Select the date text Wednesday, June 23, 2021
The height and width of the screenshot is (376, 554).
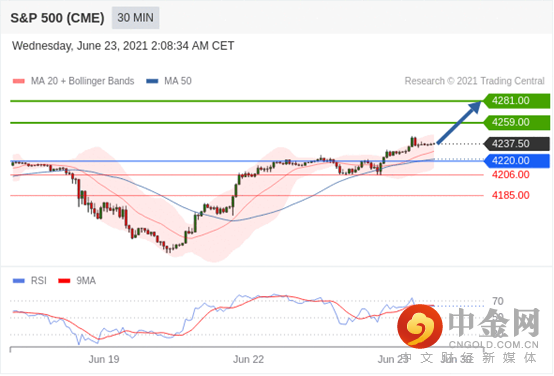tap(80, 46)
